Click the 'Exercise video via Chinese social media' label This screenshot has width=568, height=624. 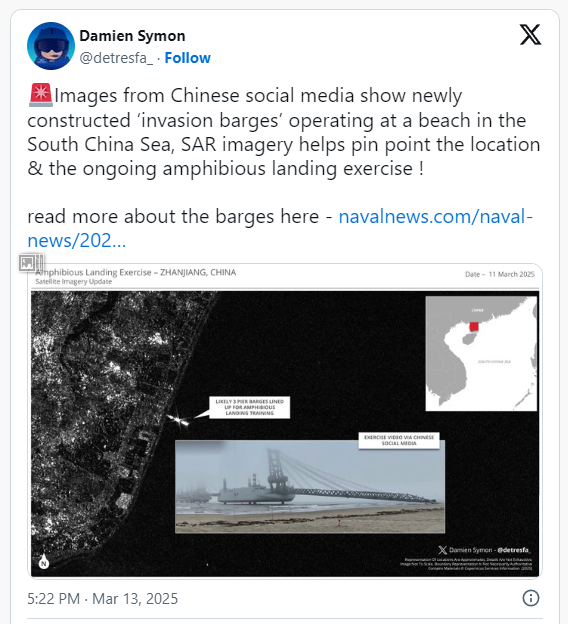[399, 440]
